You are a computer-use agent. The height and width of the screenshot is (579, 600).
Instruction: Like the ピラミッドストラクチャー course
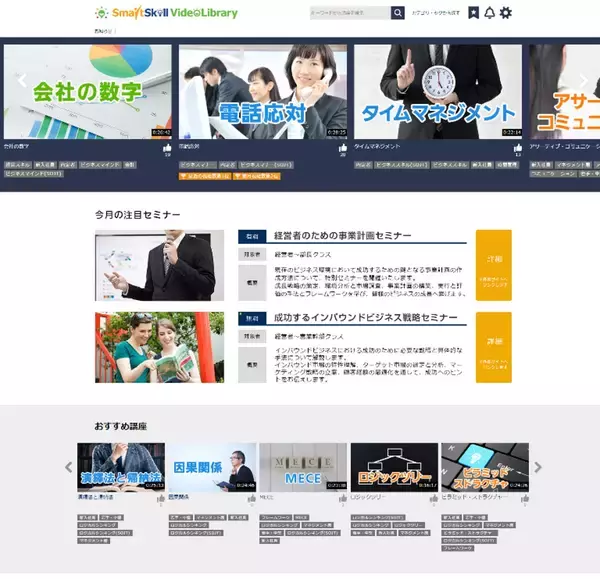(x=525, y=498)
